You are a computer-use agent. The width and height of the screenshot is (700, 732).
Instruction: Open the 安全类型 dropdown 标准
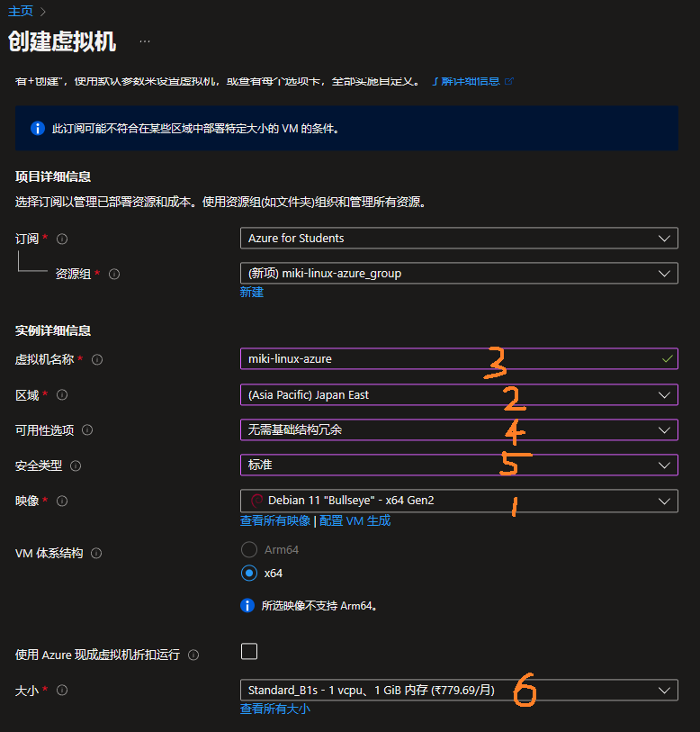coord(459,465)
